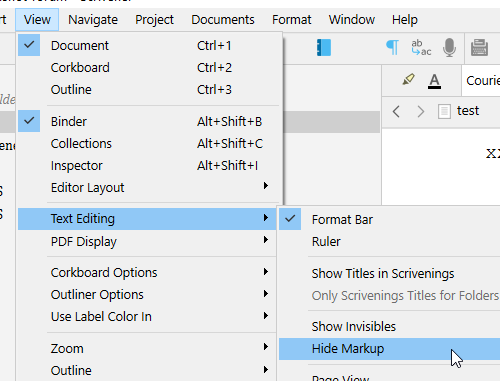Click the document icon beside test title
The image size is (500, 381).
444,111
